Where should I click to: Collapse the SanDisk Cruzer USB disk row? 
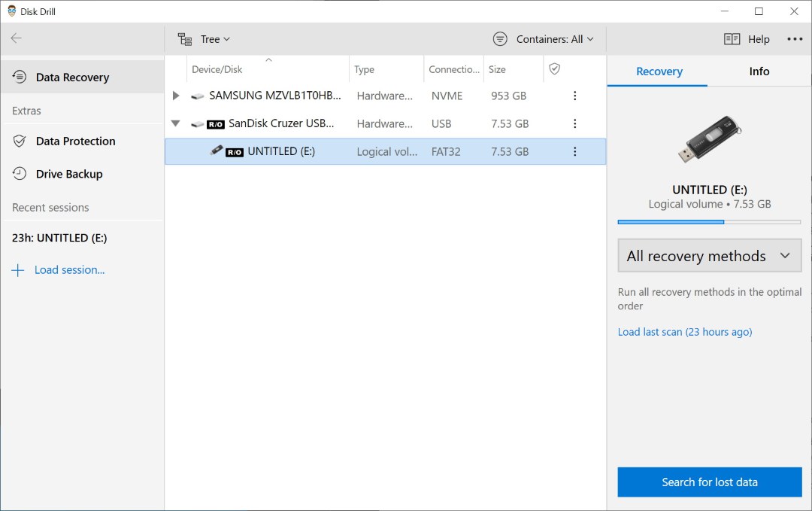[175, 123]
